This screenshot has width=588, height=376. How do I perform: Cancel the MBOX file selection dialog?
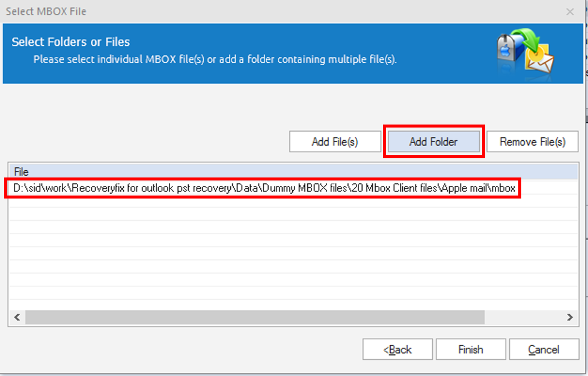coord(544,350)
